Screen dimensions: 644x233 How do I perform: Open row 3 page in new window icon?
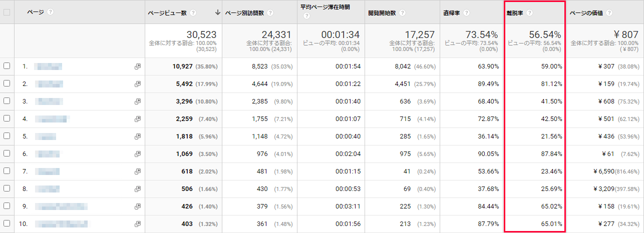138,101
